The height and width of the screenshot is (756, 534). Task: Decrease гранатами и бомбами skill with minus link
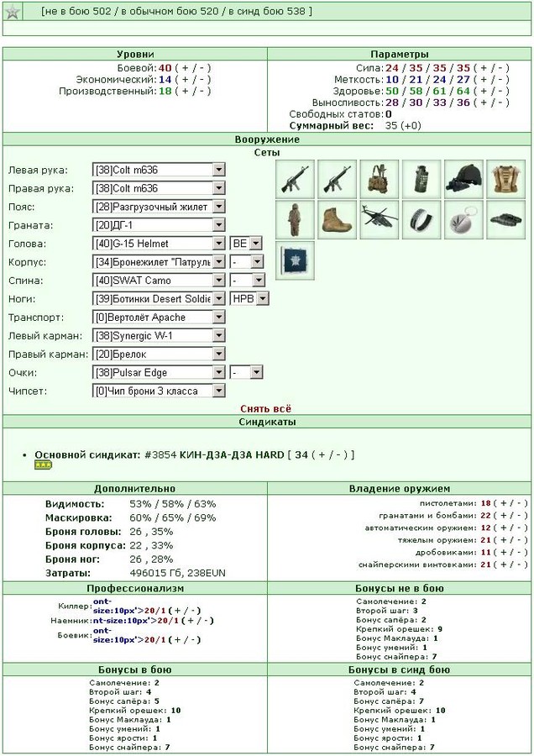pos(519,516)
